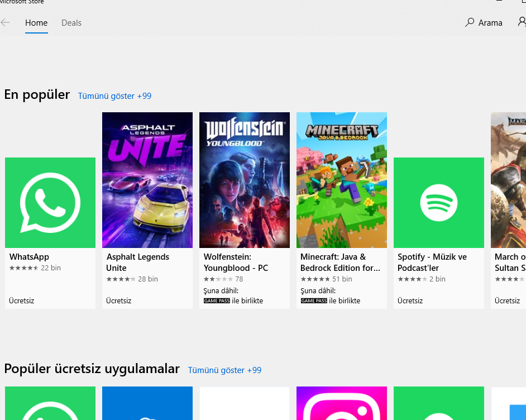Viewport: 526px width, 420px height.
Task: Click Ücretsiz price under WhatsApp
Action: (x=22, y=300)
